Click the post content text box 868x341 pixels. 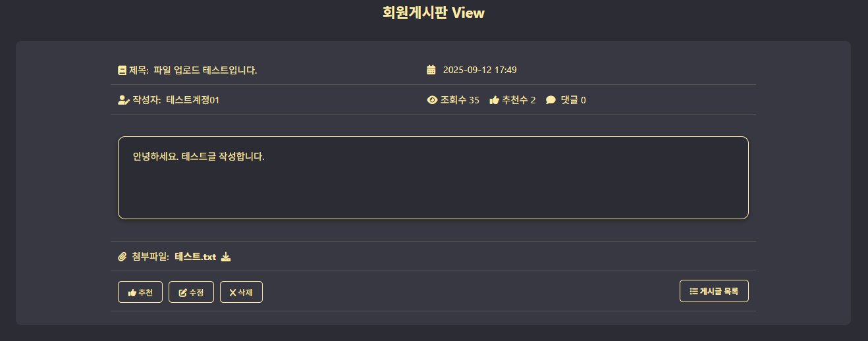tap(433, 178)
